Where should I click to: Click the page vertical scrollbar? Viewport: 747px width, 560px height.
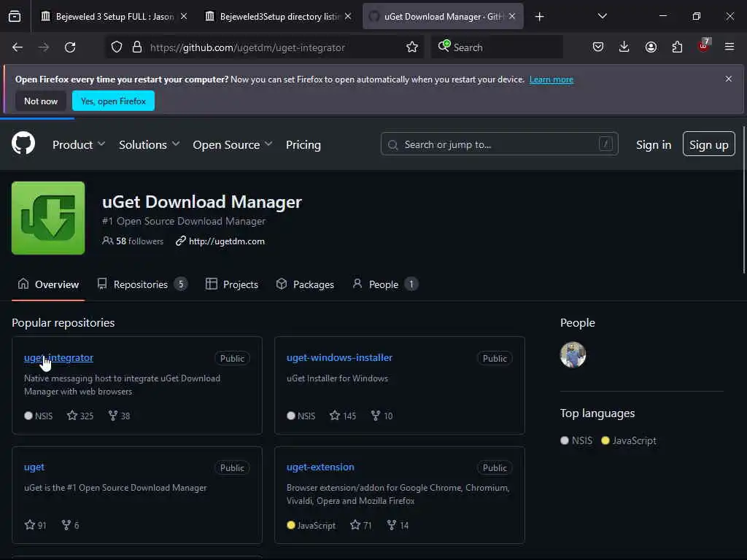(743, 200)
